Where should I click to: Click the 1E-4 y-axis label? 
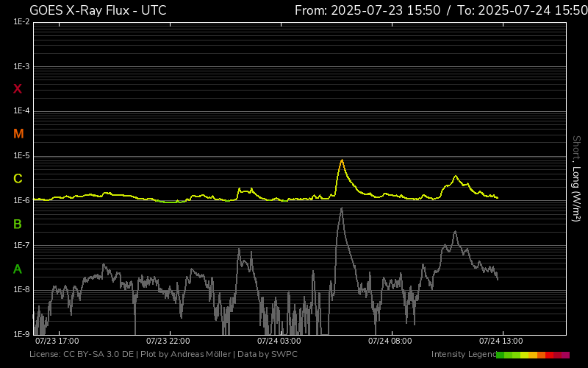pos(21,111)
